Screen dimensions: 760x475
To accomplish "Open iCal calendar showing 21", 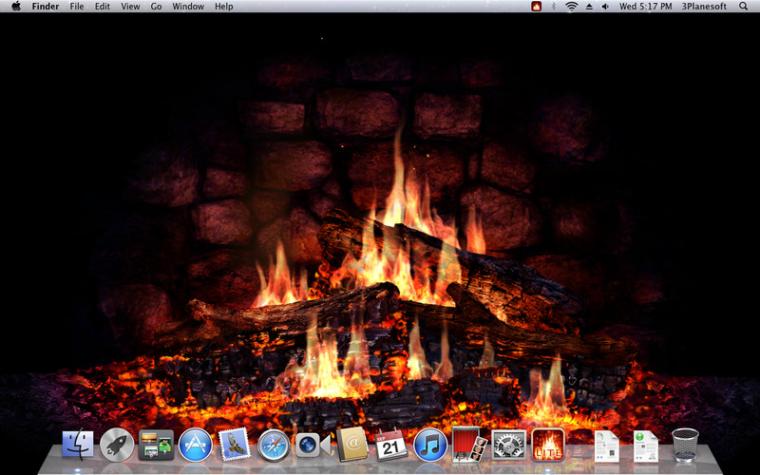I will pos(391,445).
